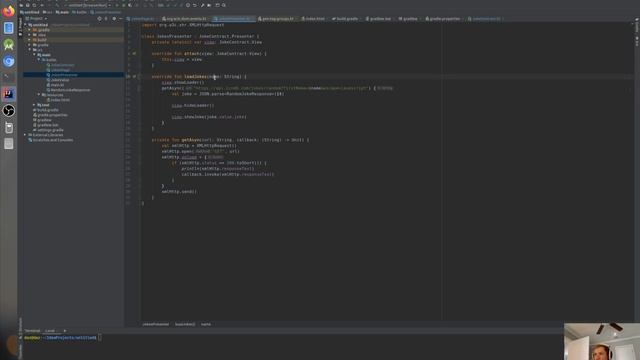Switch to the gradlew.bat editor tab
Screen dimensions: 640x360
pos(379,19)
